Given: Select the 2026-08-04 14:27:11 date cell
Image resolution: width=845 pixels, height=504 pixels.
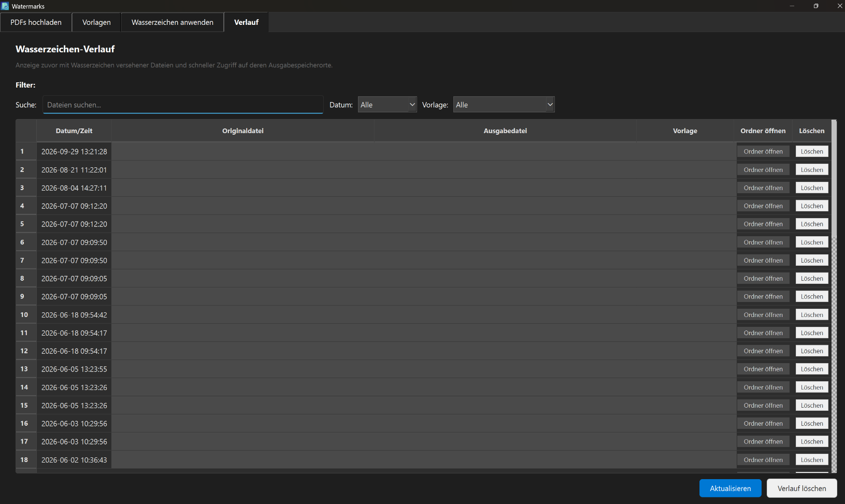Looking at the screenshot, I should (74, 188).
